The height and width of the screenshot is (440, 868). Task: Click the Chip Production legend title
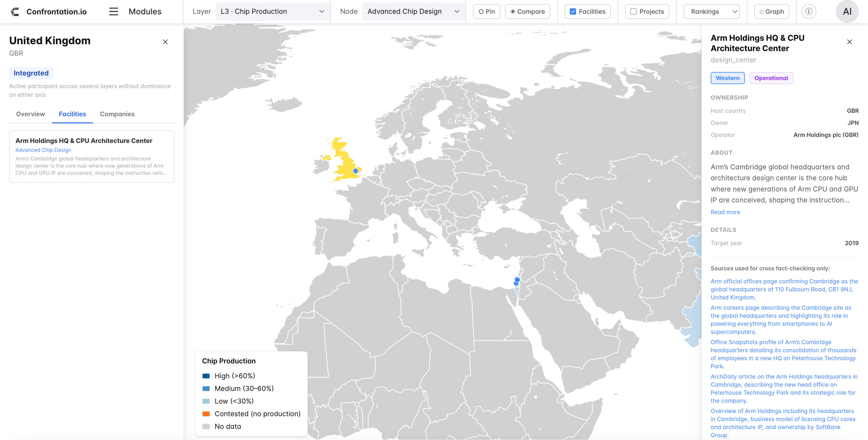pos(228,361)
